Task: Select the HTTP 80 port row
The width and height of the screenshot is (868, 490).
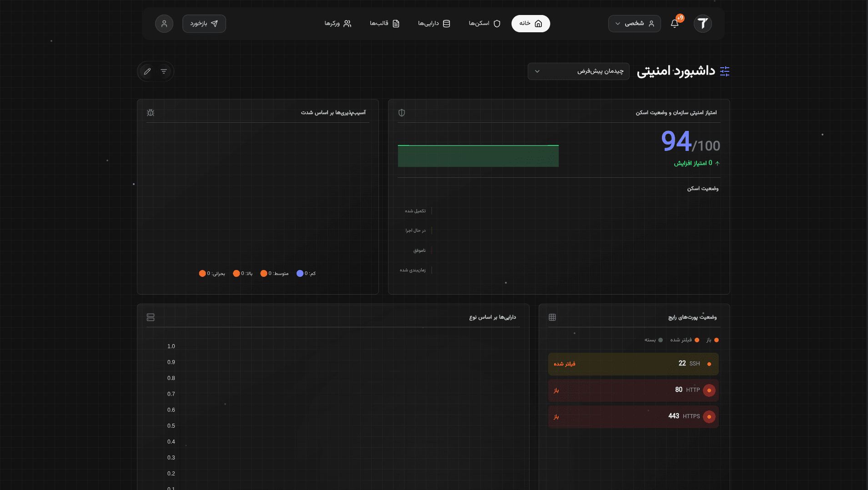Action: coord(633,390)
